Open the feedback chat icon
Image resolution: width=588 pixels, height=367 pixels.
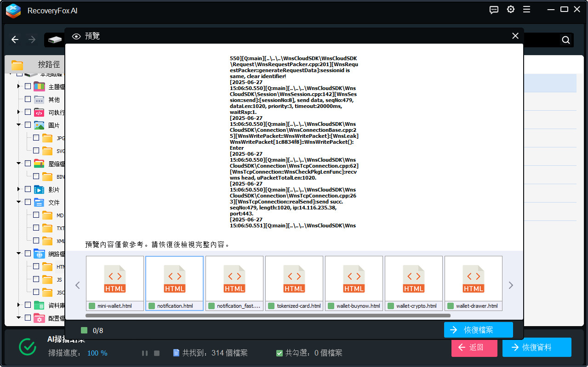pyautogui.click(x=494, y=10)
